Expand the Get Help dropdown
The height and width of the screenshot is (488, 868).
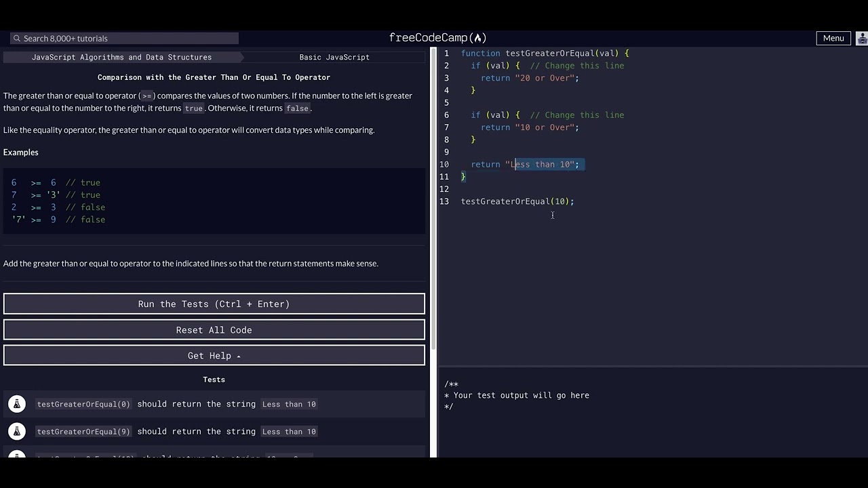[214, 356]
